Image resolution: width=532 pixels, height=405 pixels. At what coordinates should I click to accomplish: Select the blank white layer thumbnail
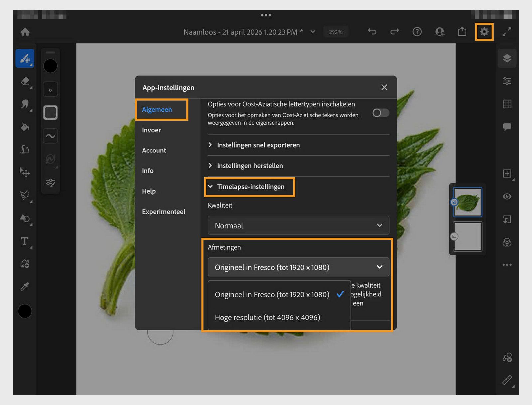pyautogui.click(x=467, y=236)
